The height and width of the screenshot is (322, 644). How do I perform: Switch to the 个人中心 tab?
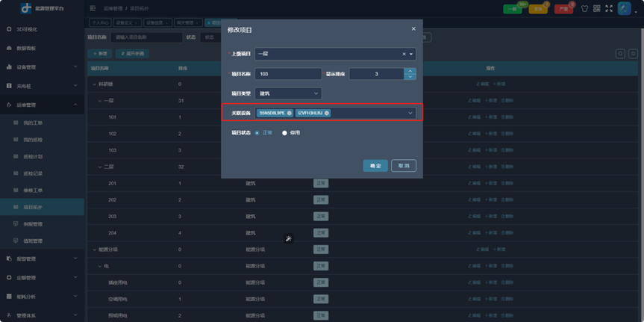pyautogui.click(x=100, y=22)
